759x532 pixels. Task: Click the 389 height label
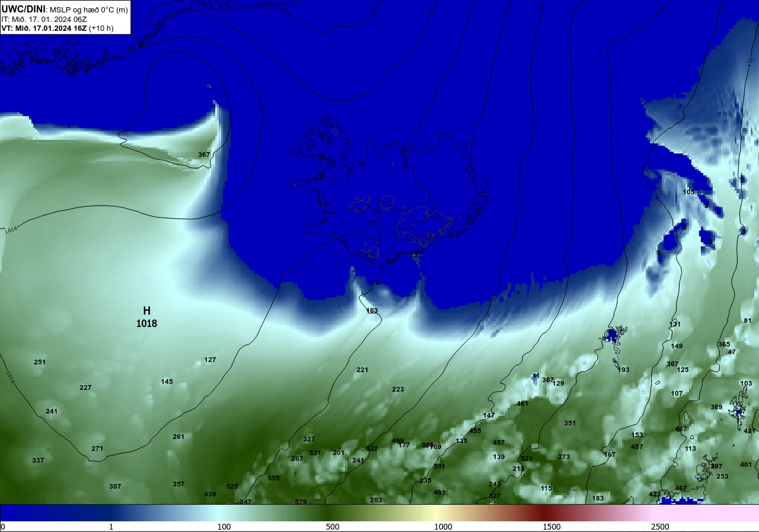716,407
